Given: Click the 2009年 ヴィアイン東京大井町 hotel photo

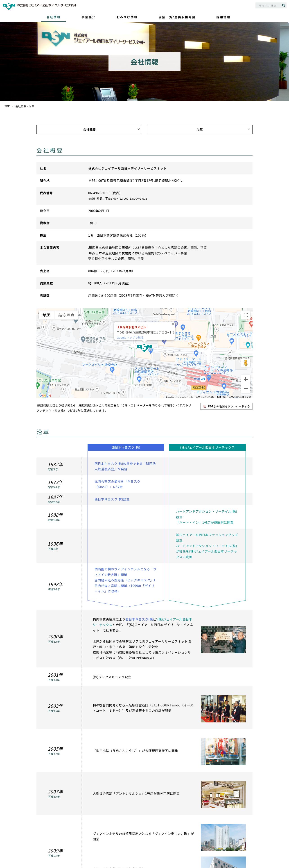Looking at the screenshot, I should [223, 837].
